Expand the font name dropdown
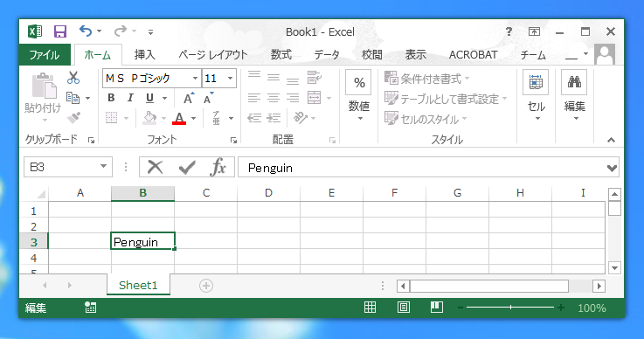This screenshot has height=339, width=644. click(x=195, y=78)
